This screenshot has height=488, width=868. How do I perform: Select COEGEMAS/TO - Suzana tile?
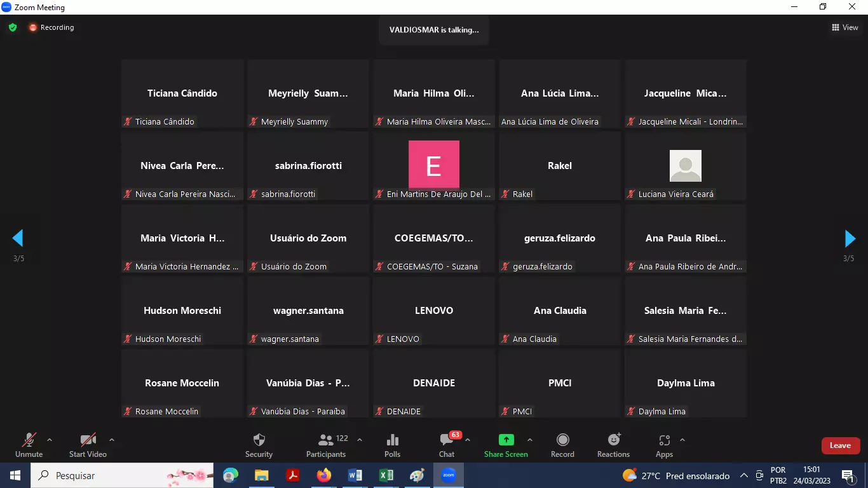[x=434, y=238]
